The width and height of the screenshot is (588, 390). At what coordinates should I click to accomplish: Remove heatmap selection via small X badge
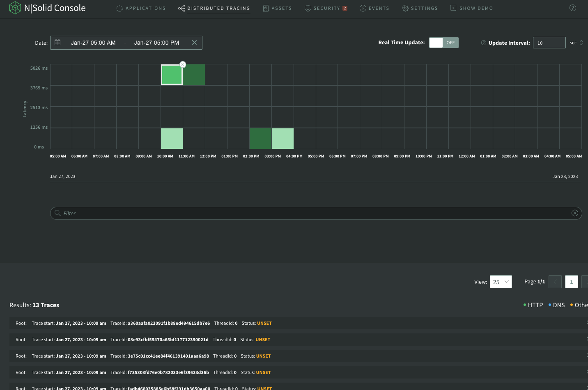183,64
